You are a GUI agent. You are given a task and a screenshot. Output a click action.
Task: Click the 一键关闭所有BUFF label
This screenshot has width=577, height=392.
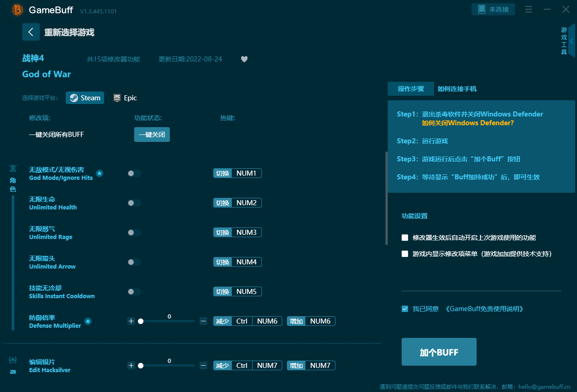click(56, 135)
